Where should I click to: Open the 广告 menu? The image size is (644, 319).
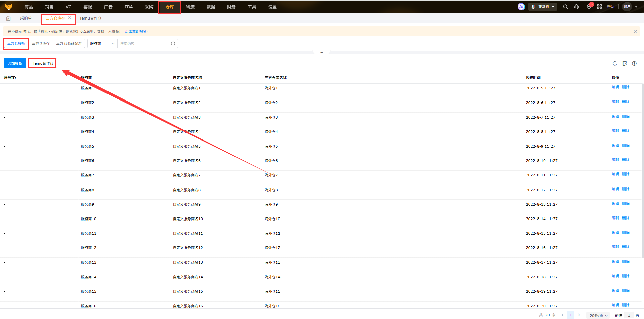(108, 7)
